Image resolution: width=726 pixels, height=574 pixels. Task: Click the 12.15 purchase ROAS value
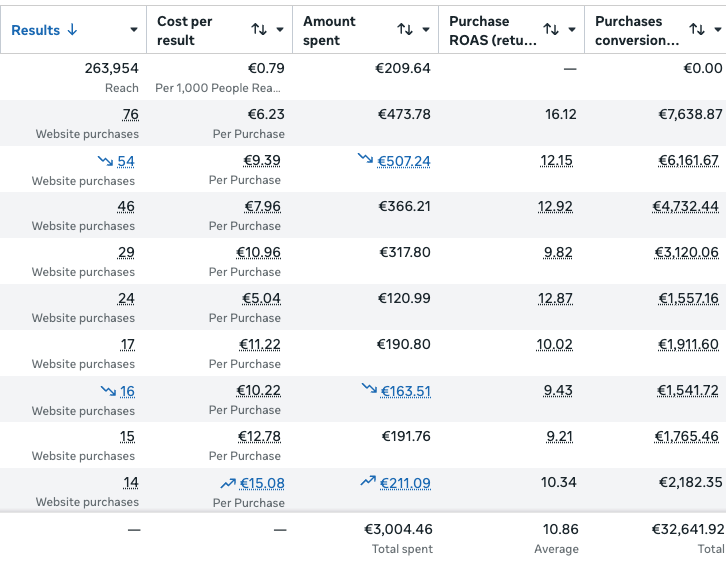pos(557,161)
